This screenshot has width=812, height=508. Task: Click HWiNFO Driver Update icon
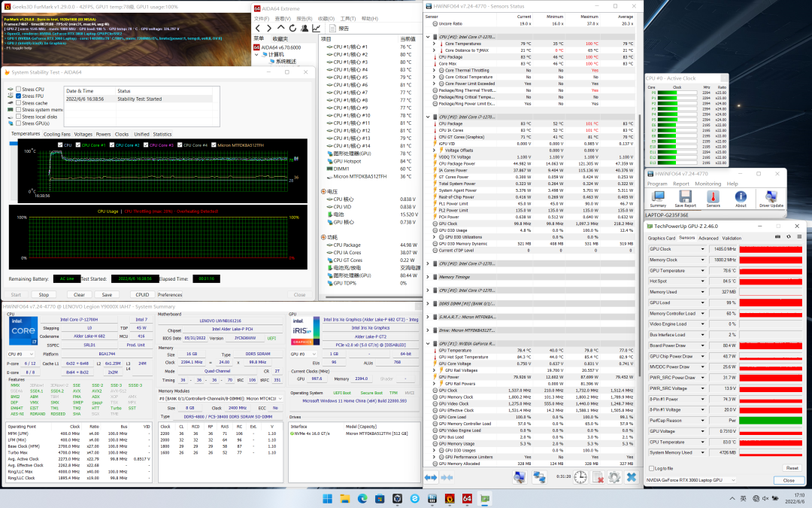[x=771, y=198]
